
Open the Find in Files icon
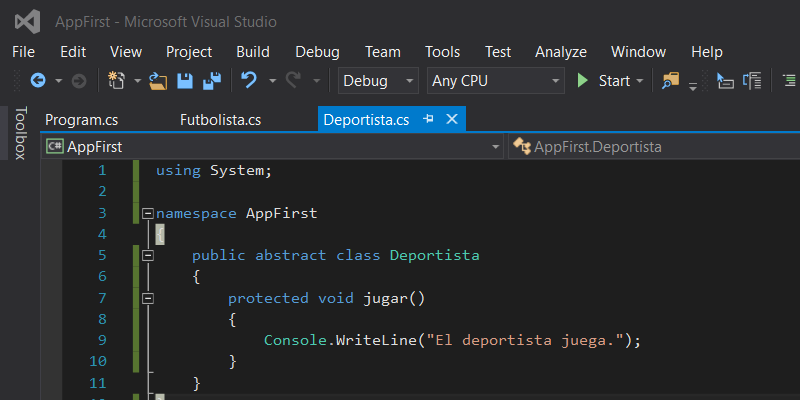[x=669, y=81]
